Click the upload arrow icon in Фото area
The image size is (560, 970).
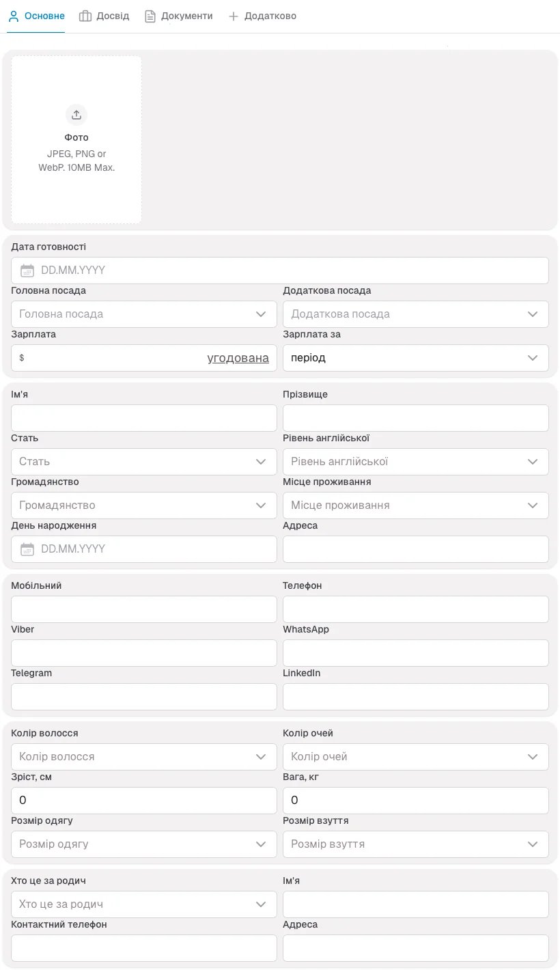pyautogui.click(x=76, y=115)
